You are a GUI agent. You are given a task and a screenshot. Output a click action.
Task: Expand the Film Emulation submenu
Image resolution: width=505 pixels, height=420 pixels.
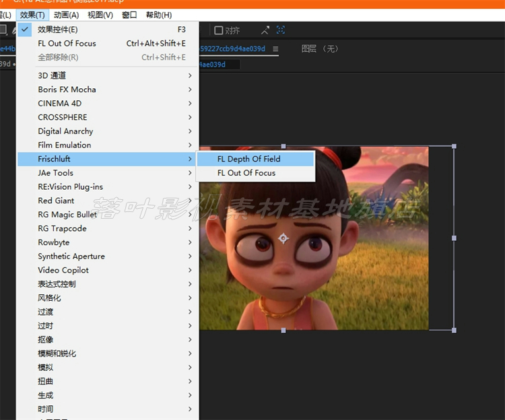(108, 145)
